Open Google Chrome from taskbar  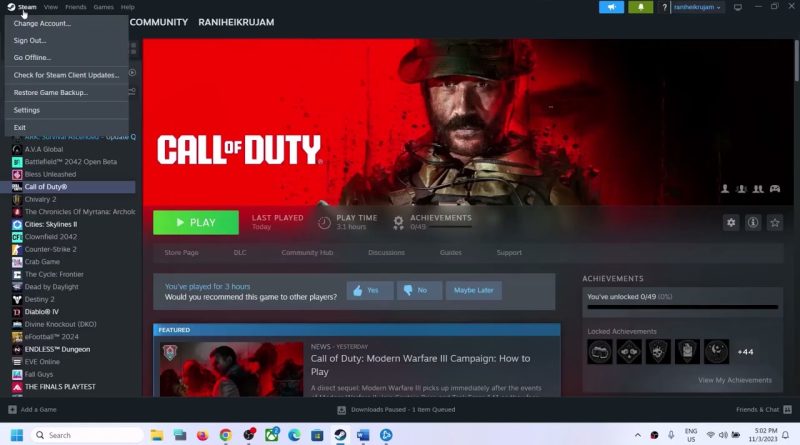tap(226, 435)
